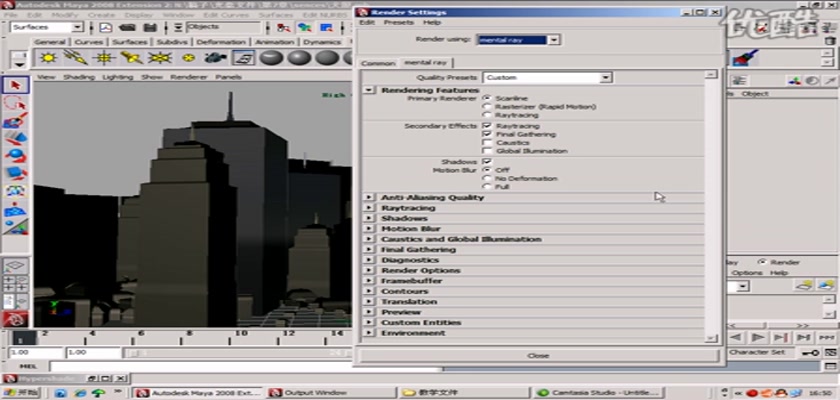Image resolution: width=840 pixels, height=400 pixels.
Task: Click the first gray material sphere on shelf
Action: (272, 57)
